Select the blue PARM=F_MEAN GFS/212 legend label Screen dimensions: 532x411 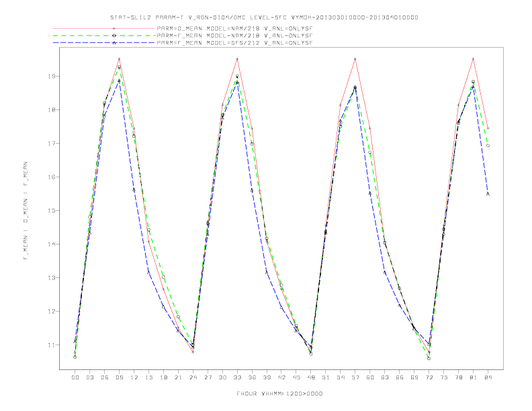pos(234,43)
